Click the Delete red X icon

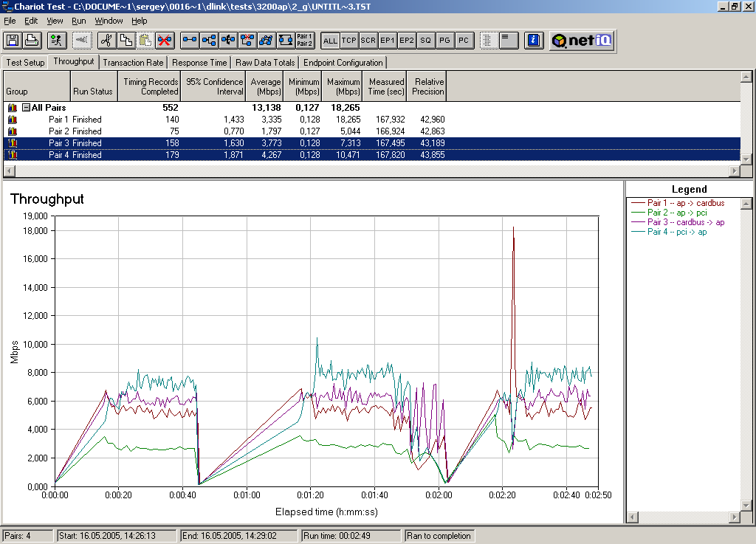pyautogui.click(x=164, y=41)
